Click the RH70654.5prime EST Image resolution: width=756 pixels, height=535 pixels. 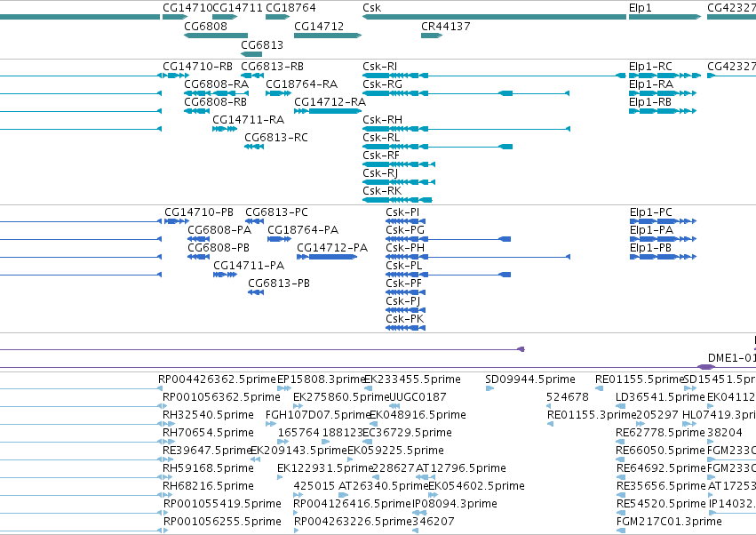click(x=208, y=433)
